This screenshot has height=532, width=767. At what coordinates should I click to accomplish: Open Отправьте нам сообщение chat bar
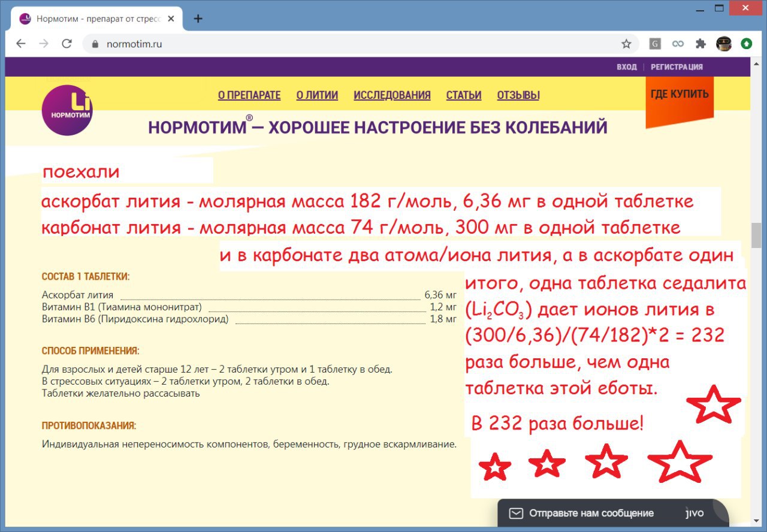pyautogui.click(x=613, y=513)
